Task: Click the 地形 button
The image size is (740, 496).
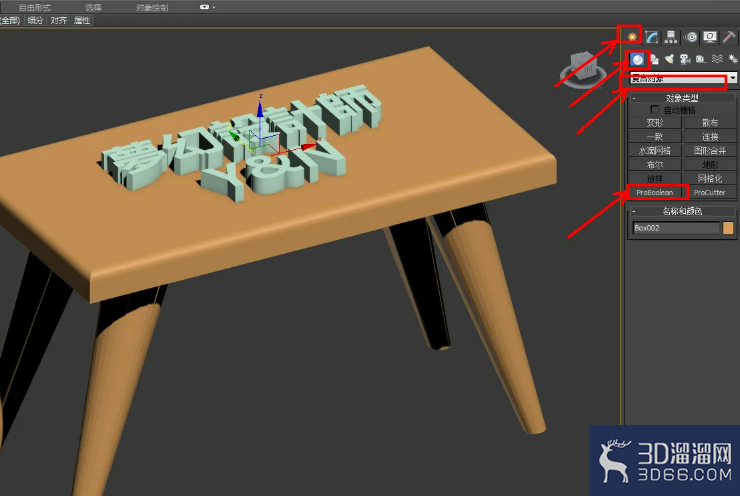Action: click(710, 165)
